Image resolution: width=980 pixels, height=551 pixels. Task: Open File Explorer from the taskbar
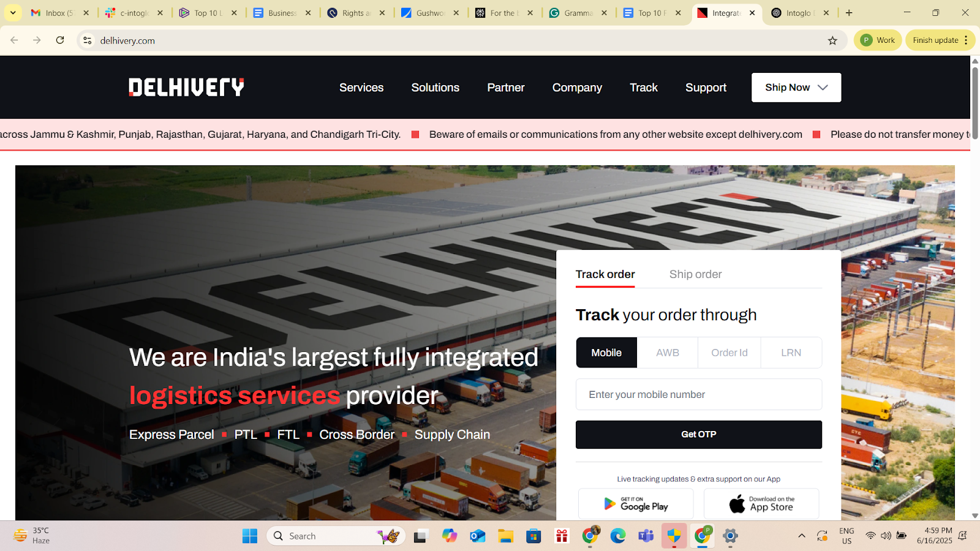click(x=505, y=536)
